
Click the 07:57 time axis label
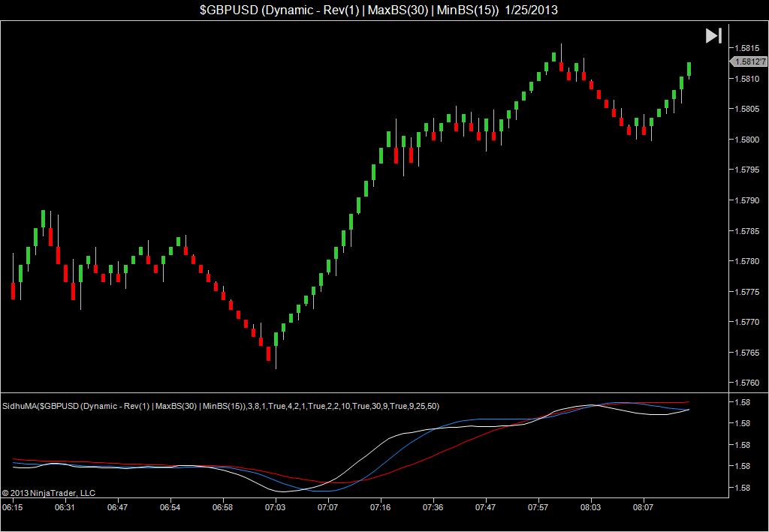(x=538, y=507)
